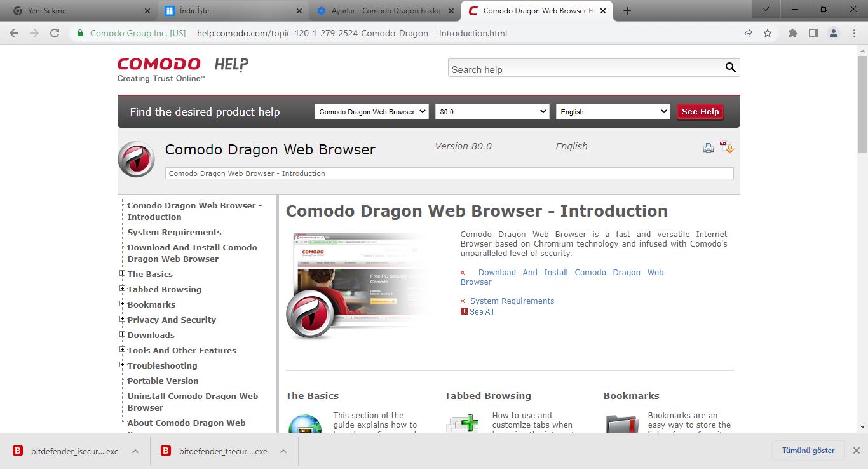Click the forward navigation arrow
Viewport: 868px width, 469px height.
tap(34, 33)
